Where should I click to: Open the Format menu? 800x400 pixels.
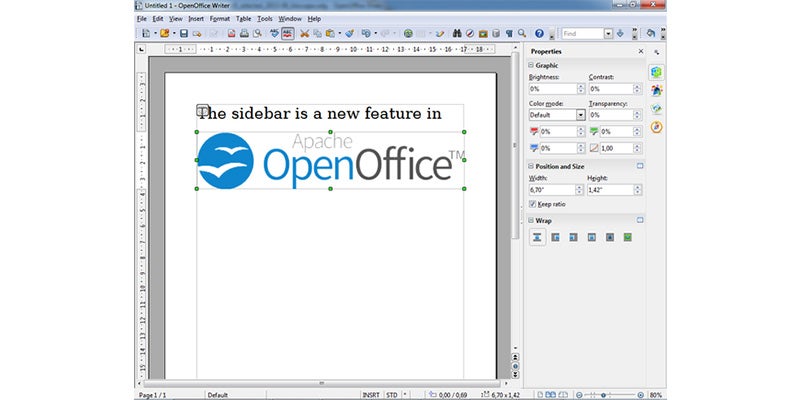pos(219,18)
